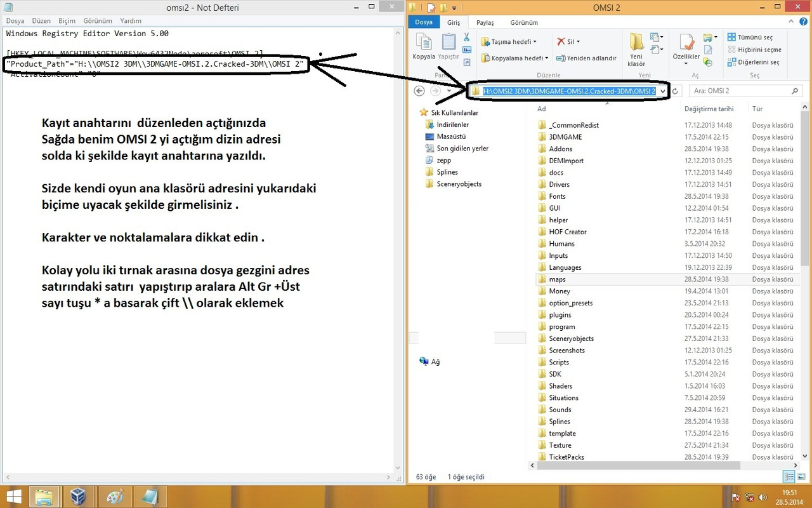Click the volume speaker tray icon
The width and height of the screenshot is (812, 508).
(764, 497)
